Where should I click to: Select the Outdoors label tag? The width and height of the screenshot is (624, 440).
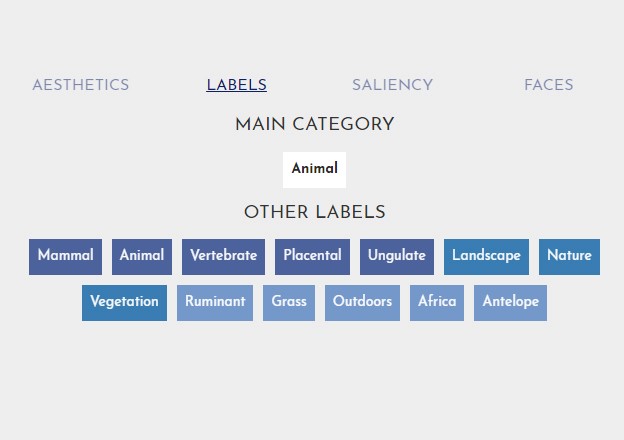tap(362, 302)
